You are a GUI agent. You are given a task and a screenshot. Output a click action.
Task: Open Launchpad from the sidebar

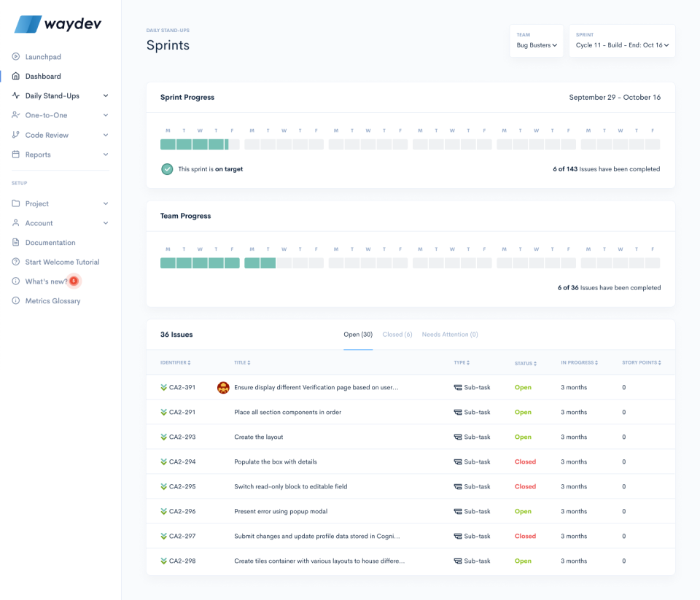tap(43, 57)
